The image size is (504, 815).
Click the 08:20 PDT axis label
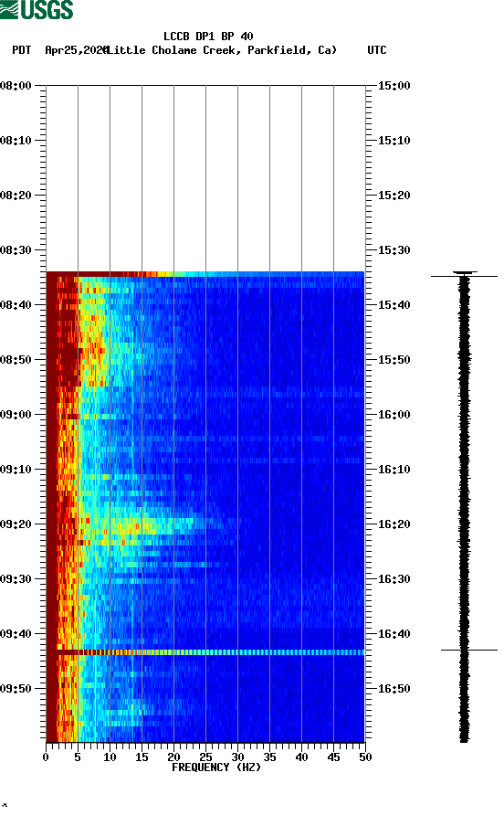tap(16, 195)
